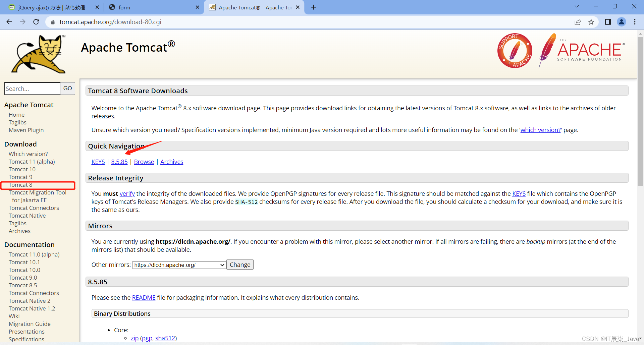Open Tomcat 11 (alpha) download

(32, 162)
